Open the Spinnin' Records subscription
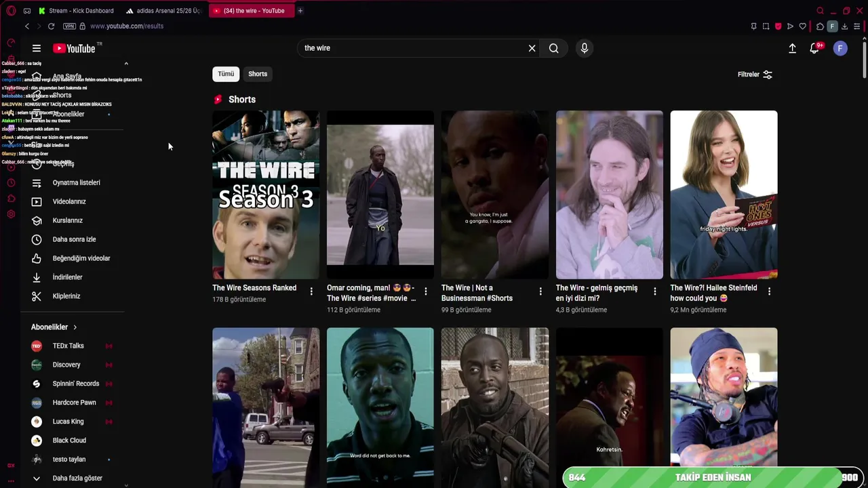 [77, 384]
